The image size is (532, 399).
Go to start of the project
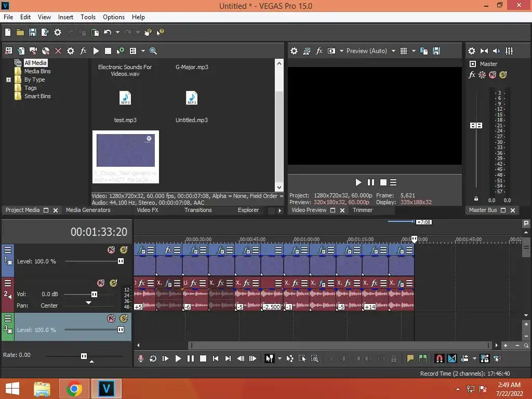(216, 358)
